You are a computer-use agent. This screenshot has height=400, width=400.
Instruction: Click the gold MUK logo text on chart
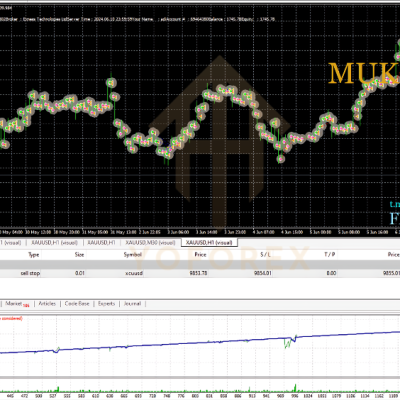pos(364,73)
